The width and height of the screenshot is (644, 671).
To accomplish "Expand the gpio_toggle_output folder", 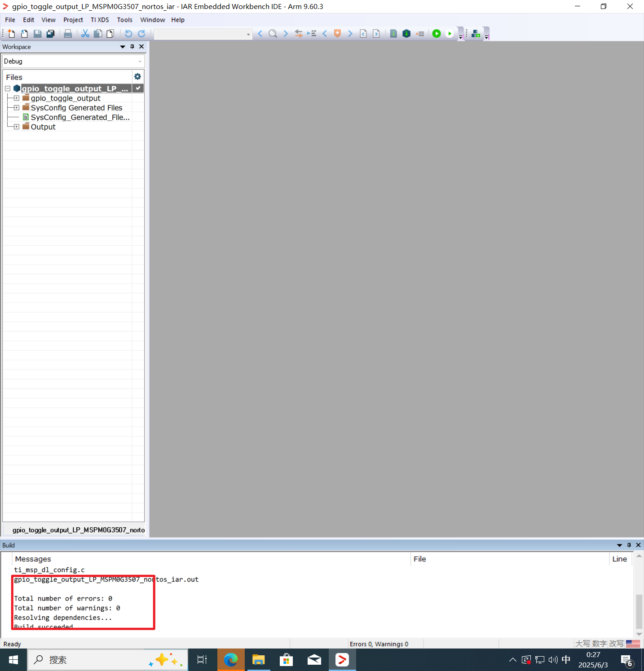I will pos(17,98).
